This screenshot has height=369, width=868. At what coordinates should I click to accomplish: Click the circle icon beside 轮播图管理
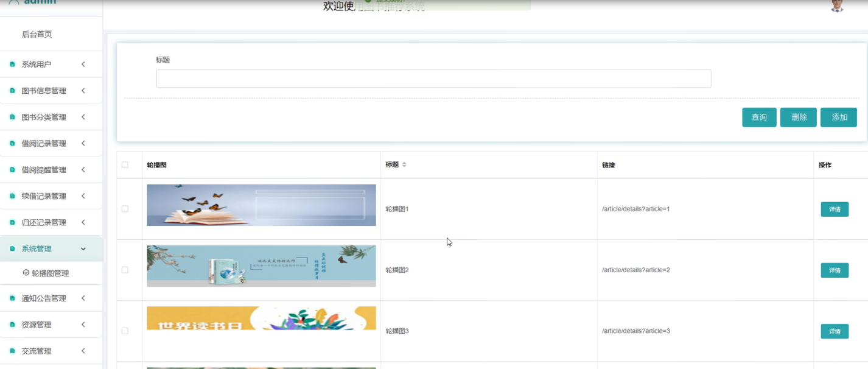[x=26, y=273]
